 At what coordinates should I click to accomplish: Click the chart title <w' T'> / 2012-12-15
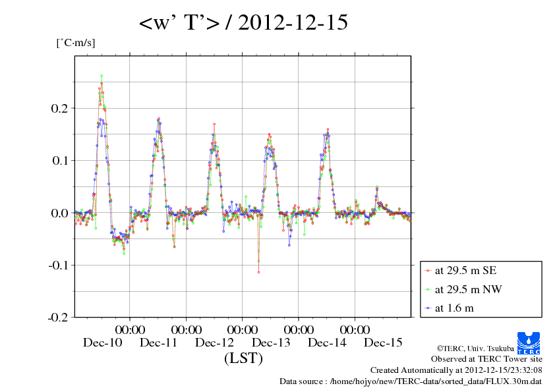(x=243, y=24)
